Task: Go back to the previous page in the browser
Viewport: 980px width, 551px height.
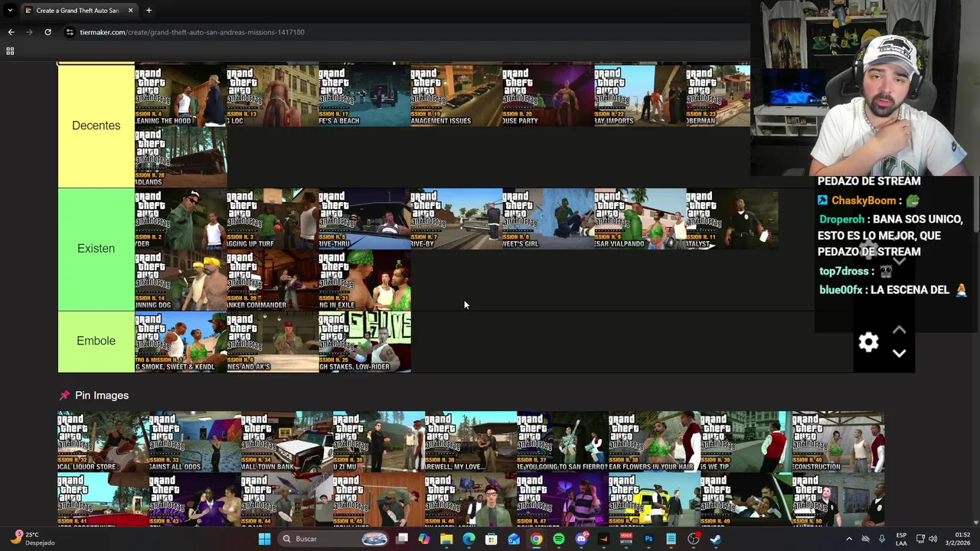Action: (x=11, y=32)
